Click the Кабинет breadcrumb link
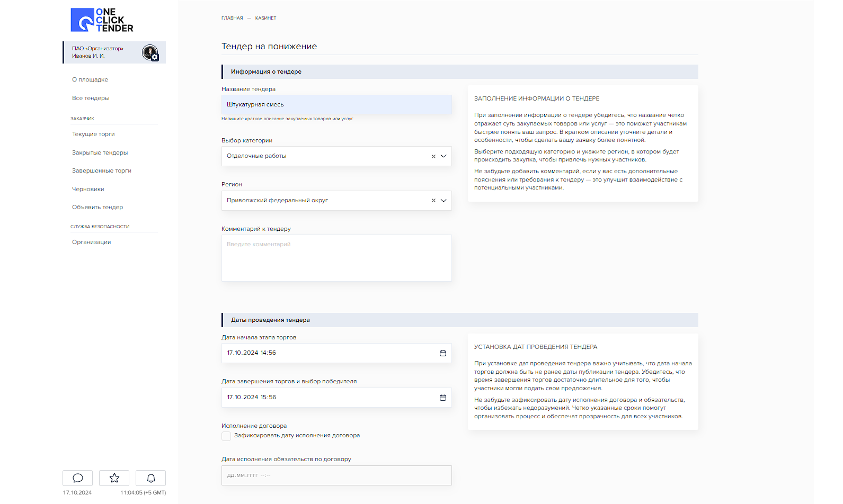 tap(265, 18)
